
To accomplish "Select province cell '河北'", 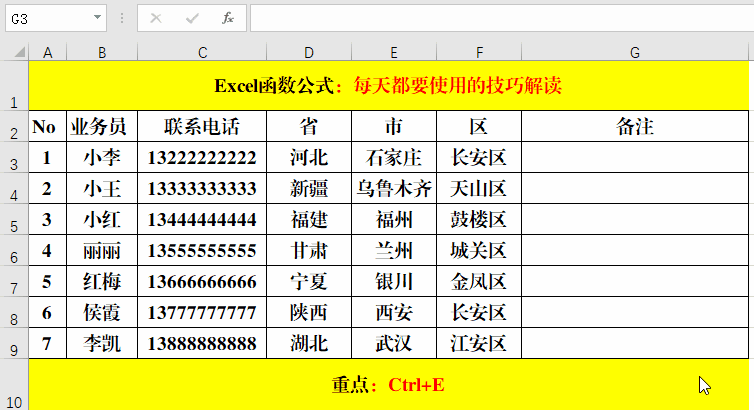I will (309, 157).
